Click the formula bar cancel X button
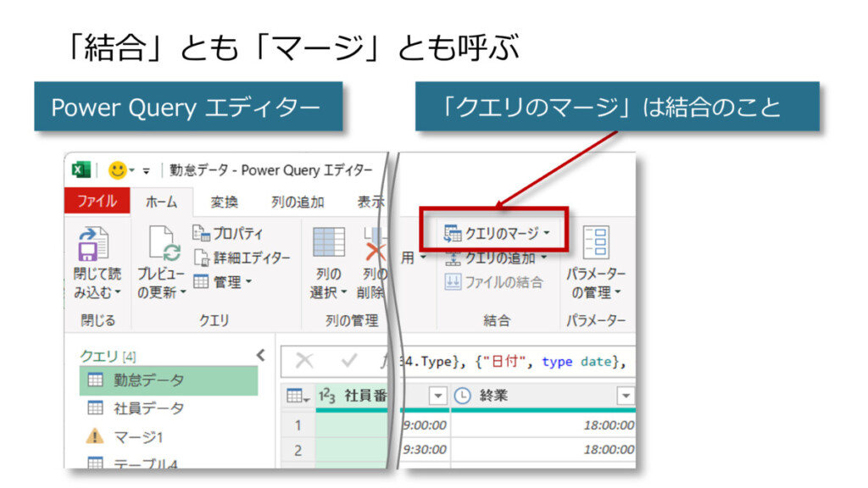 pyautogui.click(x=303, y=361)
